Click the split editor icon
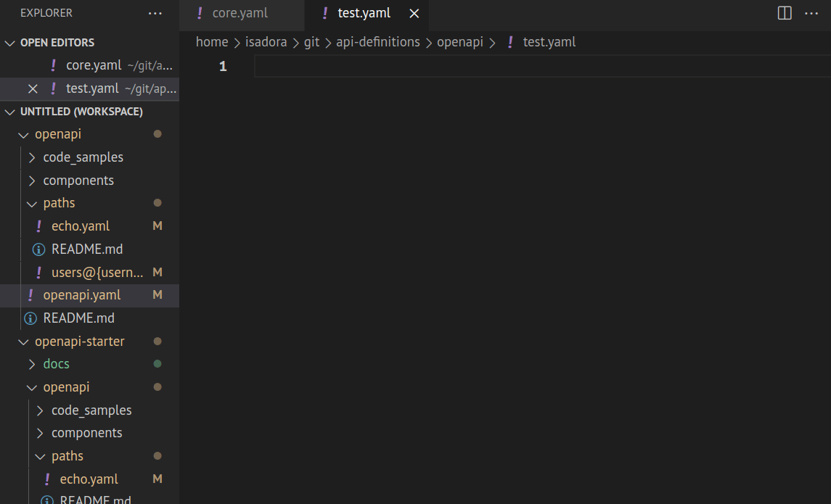Image resolution: width=831 pixels, height=504 pixels. (x=783, y=12)
